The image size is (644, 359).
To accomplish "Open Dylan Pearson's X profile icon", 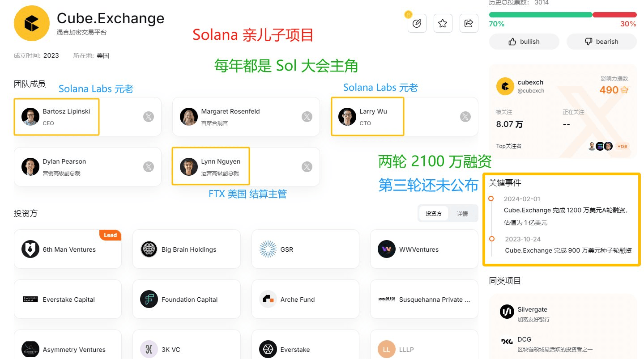I will (149, 167).
